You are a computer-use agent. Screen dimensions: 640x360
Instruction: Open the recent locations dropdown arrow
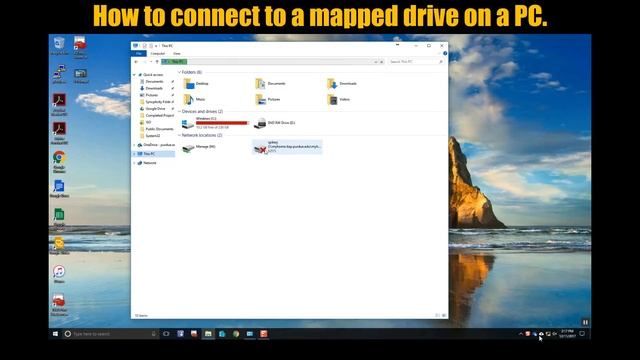151,62
